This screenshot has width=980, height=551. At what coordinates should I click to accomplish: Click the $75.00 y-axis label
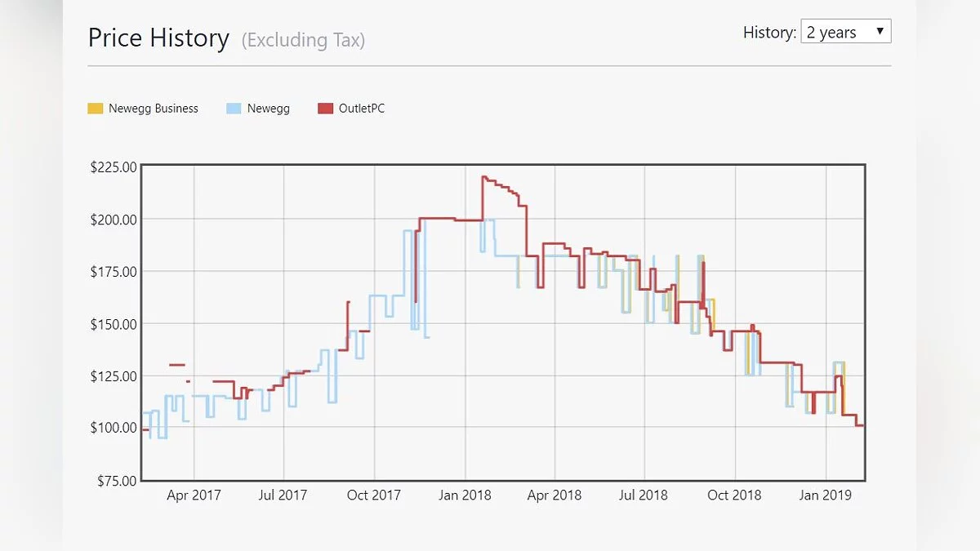click(x=115, y=480)
